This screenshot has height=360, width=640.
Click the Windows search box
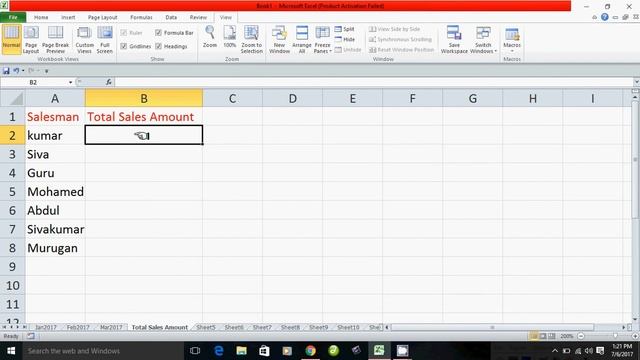coord(102,351)
